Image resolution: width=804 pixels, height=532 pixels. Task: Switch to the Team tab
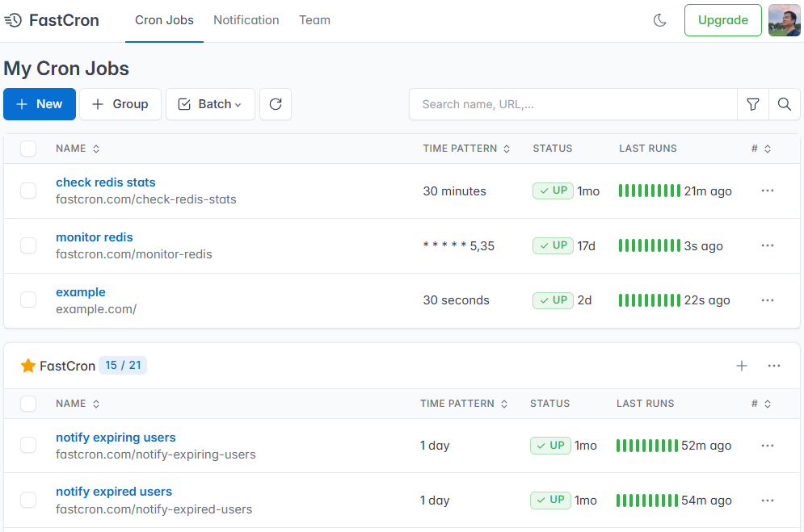(x=314, y=20)
